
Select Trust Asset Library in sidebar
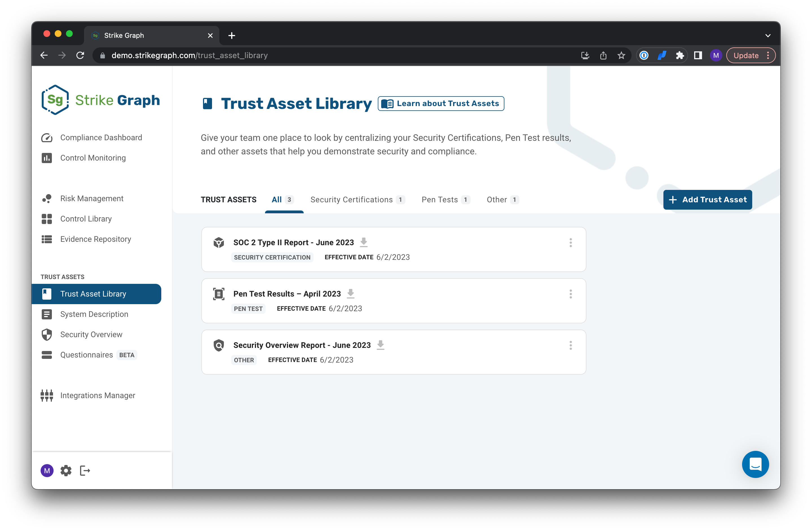point(96,294)
